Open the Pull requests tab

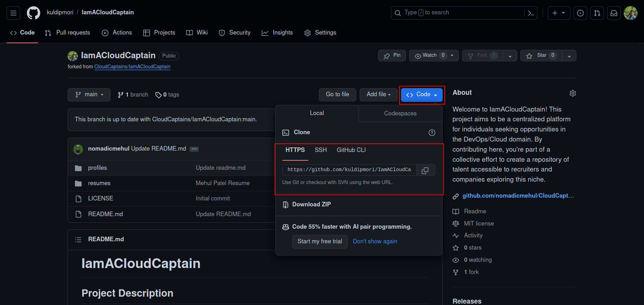pos(68,33)
